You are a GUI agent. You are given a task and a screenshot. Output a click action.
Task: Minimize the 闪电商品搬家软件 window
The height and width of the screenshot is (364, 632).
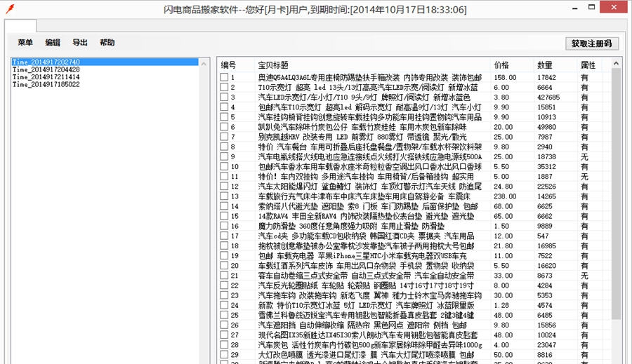pyautogui.click(x=575, y=8)
